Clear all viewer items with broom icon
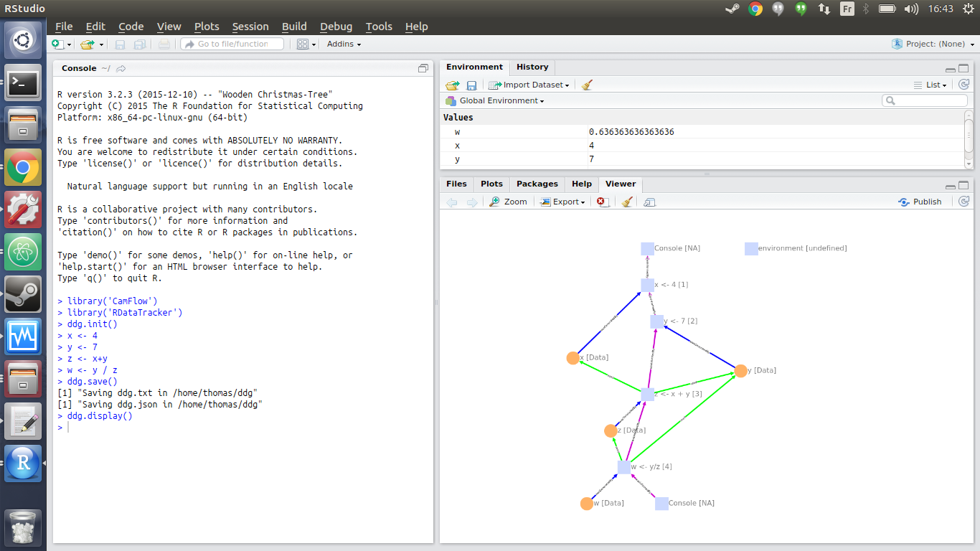This screenshot has height=551, width=980. pos(626,202)
